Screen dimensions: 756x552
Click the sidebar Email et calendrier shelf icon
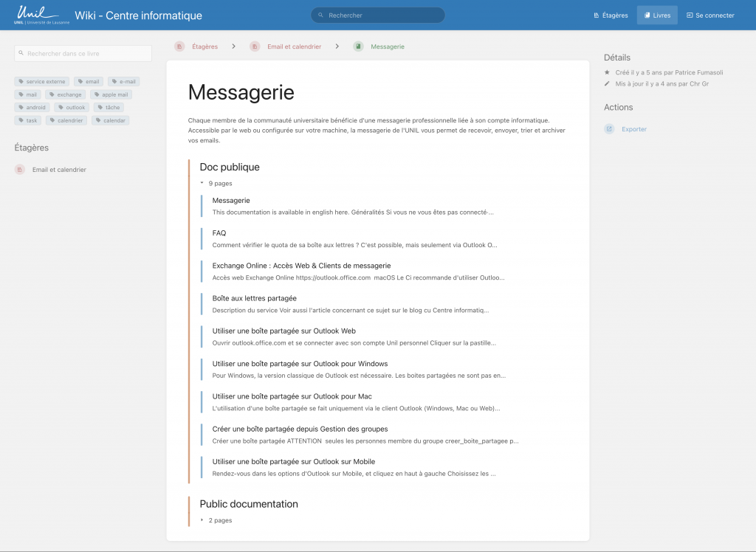pos(20,170)
